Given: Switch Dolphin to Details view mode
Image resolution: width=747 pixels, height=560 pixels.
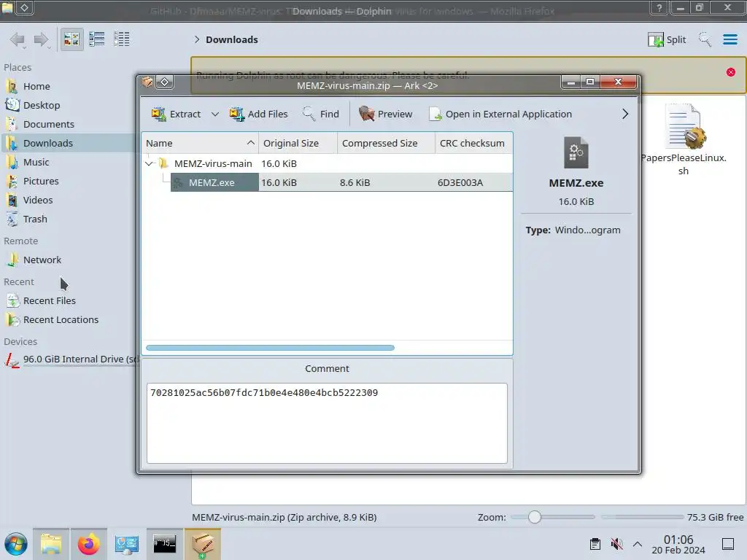Looking at the screenshot, I should (122, 39).
